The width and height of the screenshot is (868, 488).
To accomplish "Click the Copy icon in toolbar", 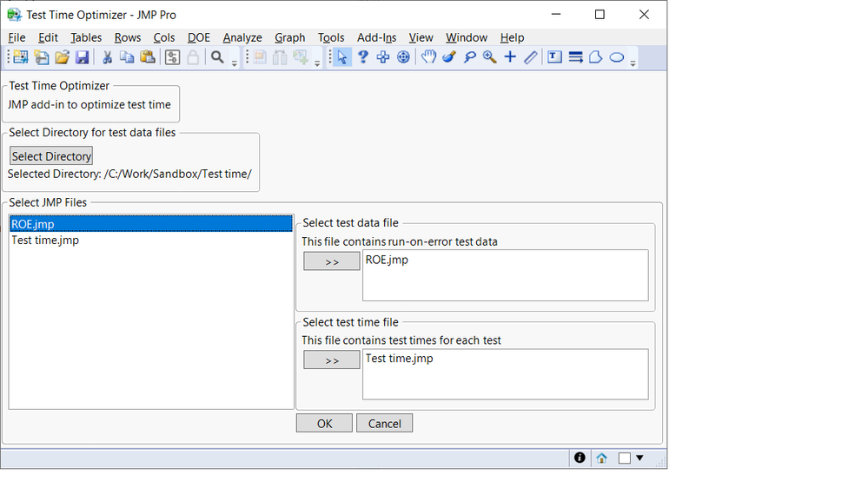I will pos(128,57).
